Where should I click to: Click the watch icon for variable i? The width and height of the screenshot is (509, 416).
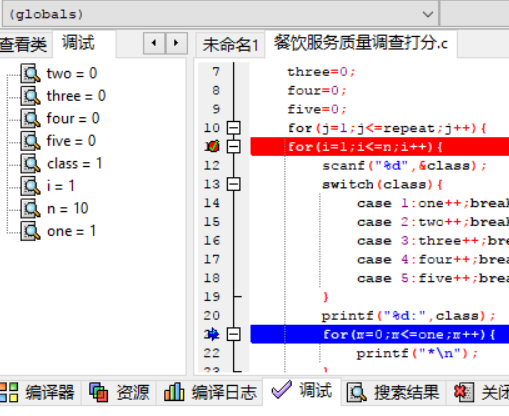point(30,186)
